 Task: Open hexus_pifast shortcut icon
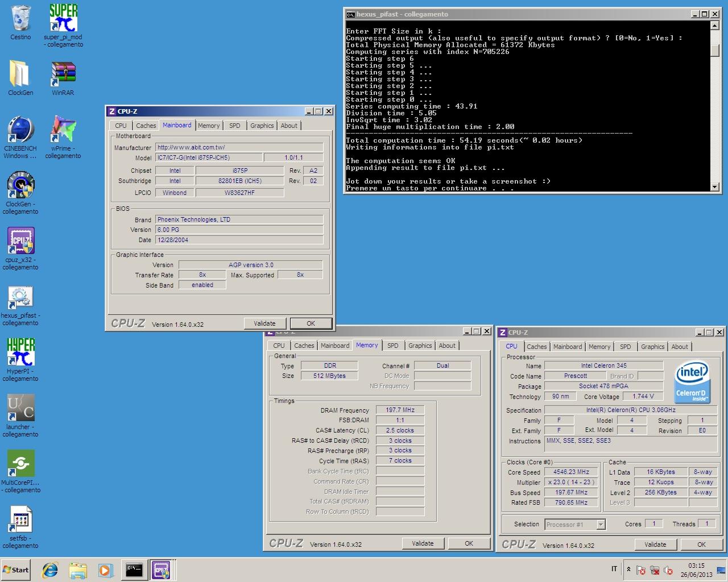click(20, 304)
